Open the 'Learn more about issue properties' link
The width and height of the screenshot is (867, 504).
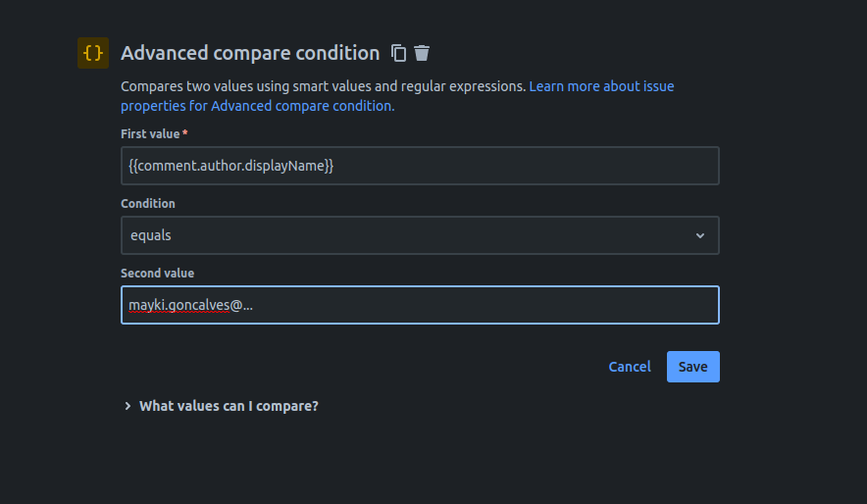coord(601,86)
